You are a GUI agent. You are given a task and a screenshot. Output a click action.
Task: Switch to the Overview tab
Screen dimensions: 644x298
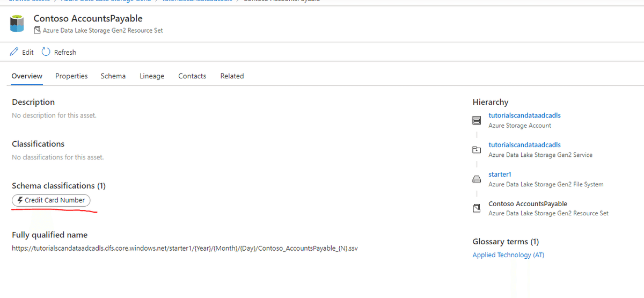[27, 76]
